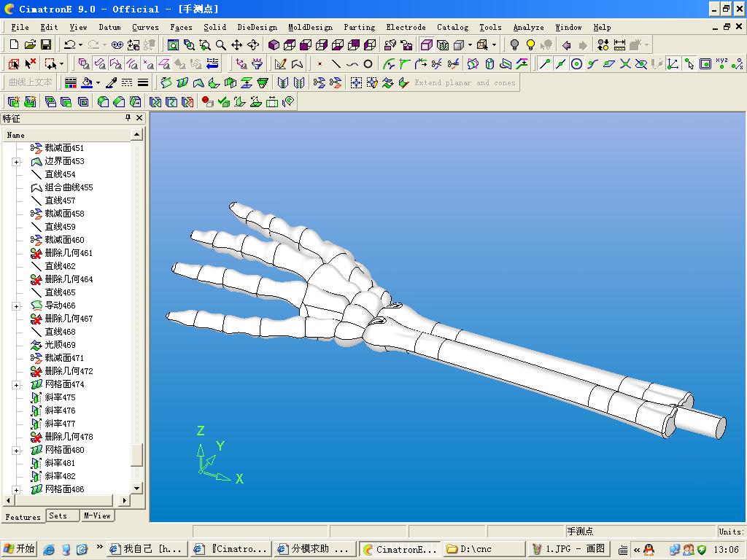Select the Circle curve tool

pos(368,64)
